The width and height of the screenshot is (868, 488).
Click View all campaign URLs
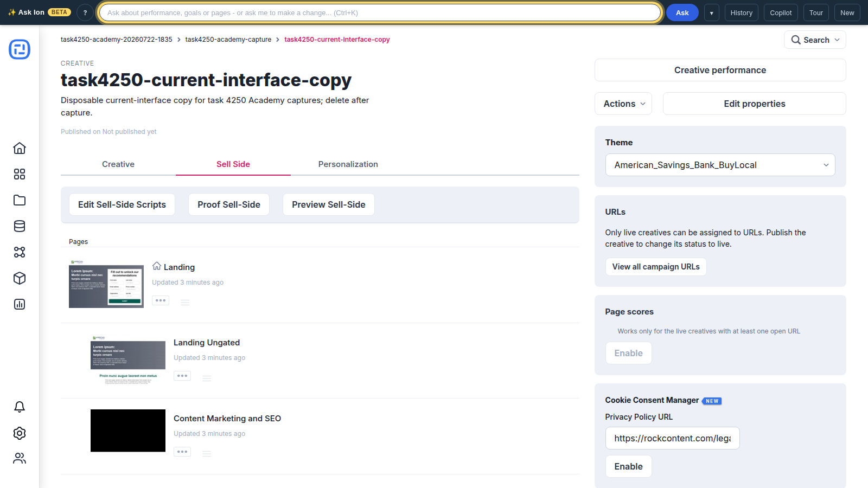click(656, 267)
